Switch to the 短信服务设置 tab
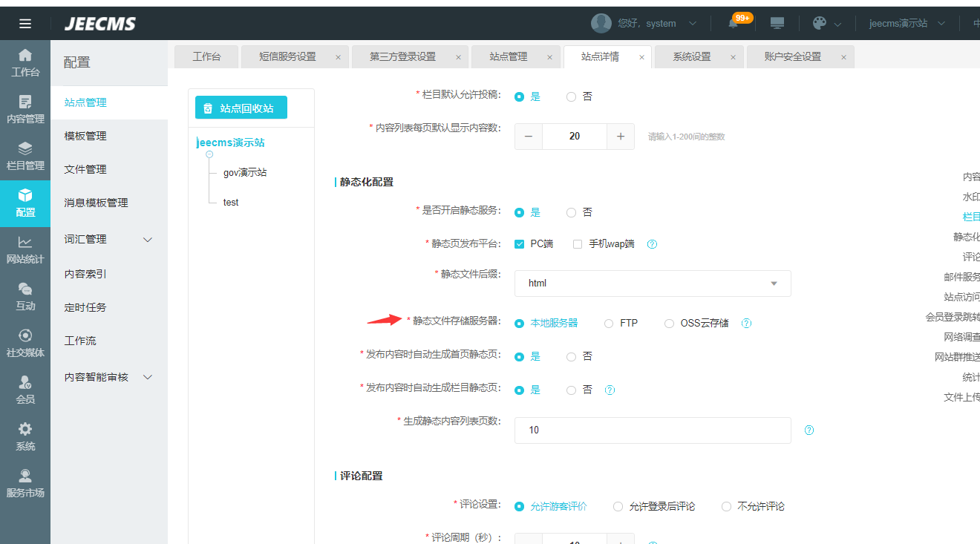Screen dimensions: 980x544 287,57
